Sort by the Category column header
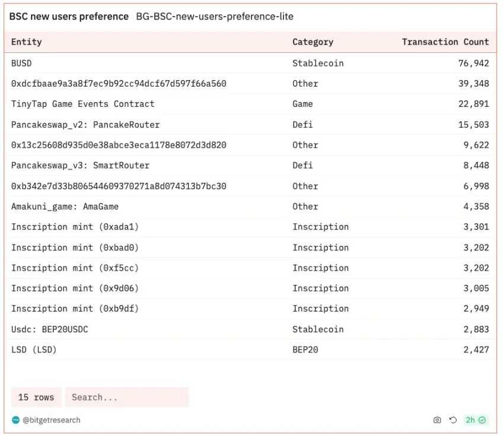This screenshot has width=504, height=435. tap(312, 42)
